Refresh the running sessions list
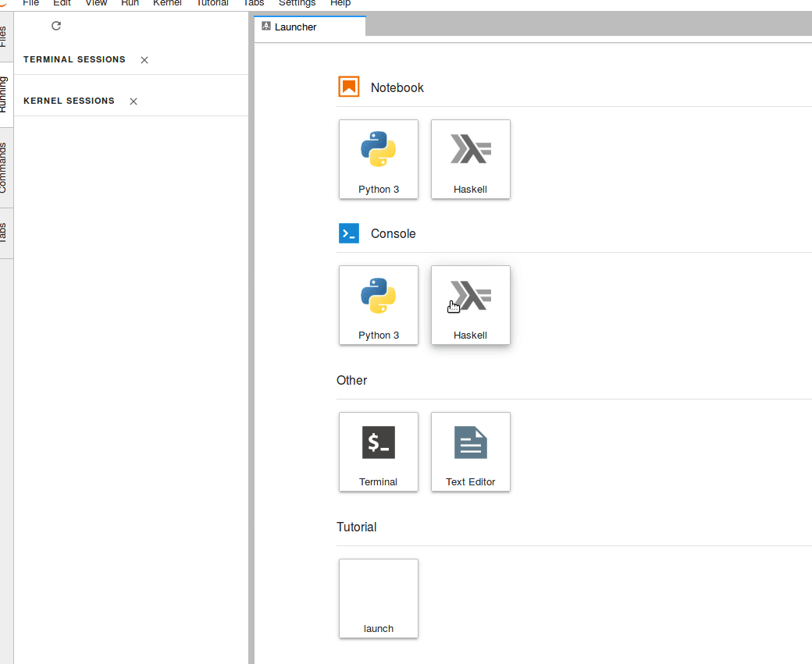Viewport: 812px width, 664px height. click(56, 26)
